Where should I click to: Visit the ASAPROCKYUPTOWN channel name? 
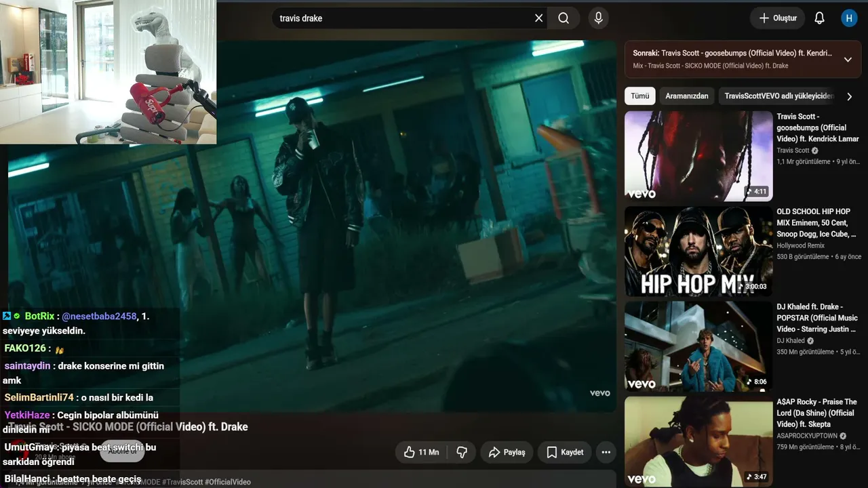[x=807, y=436]
